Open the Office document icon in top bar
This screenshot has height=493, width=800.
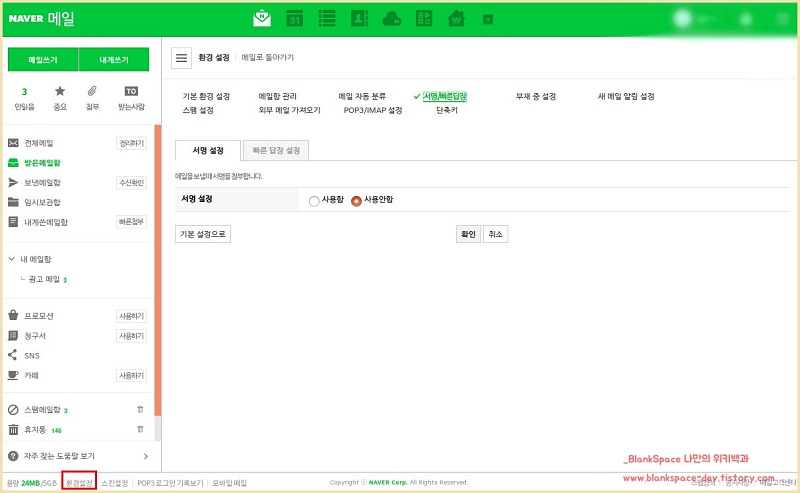423,18
